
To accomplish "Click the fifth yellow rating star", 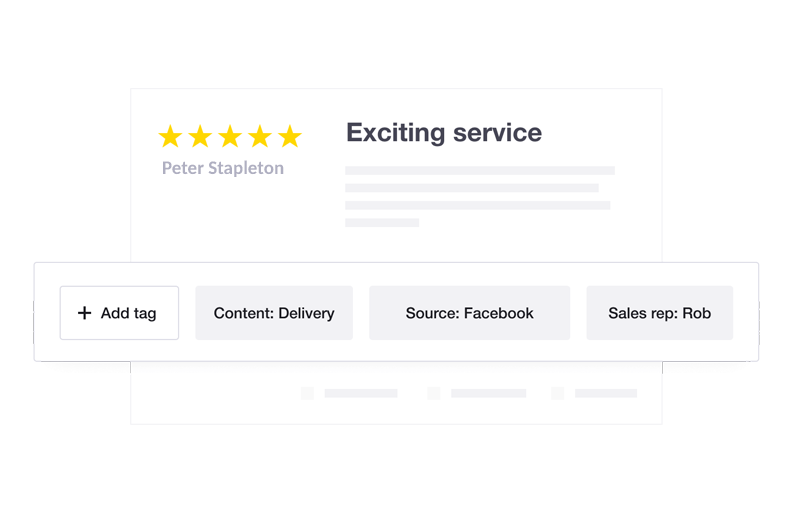I will pyautogui.click(x=290, y=136).
